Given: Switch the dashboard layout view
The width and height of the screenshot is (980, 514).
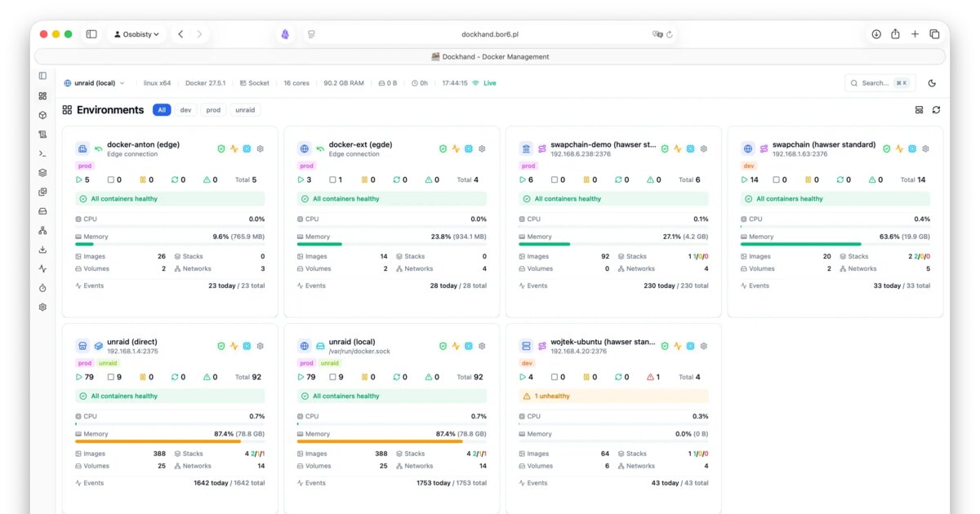Looking at the screenshot, I should (919, 110).
